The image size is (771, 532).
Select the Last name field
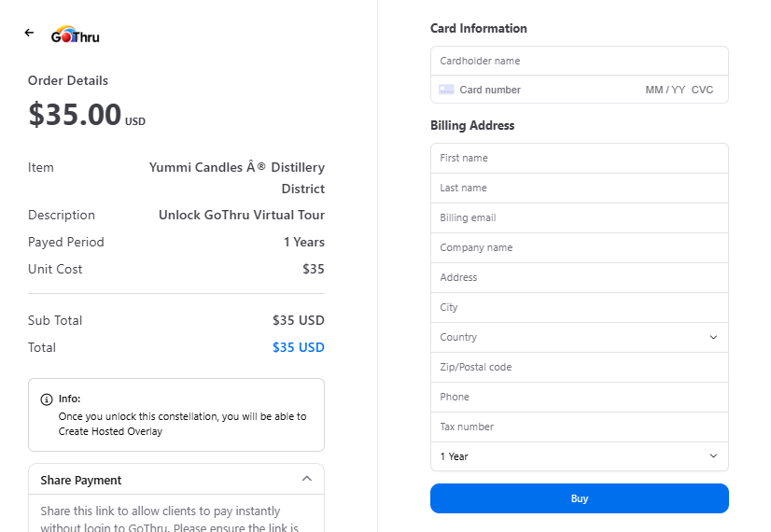tap(579, 188)
